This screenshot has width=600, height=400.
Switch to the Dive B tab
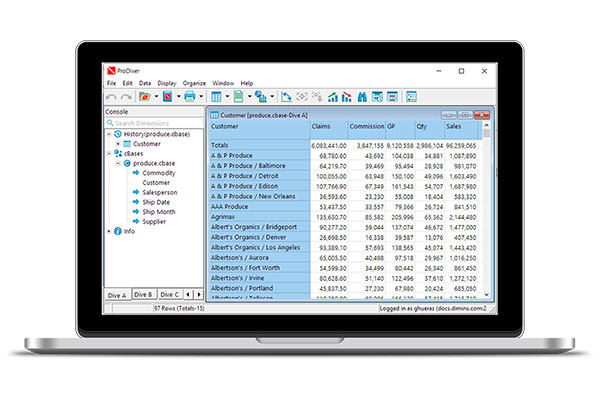pos(143,294)
